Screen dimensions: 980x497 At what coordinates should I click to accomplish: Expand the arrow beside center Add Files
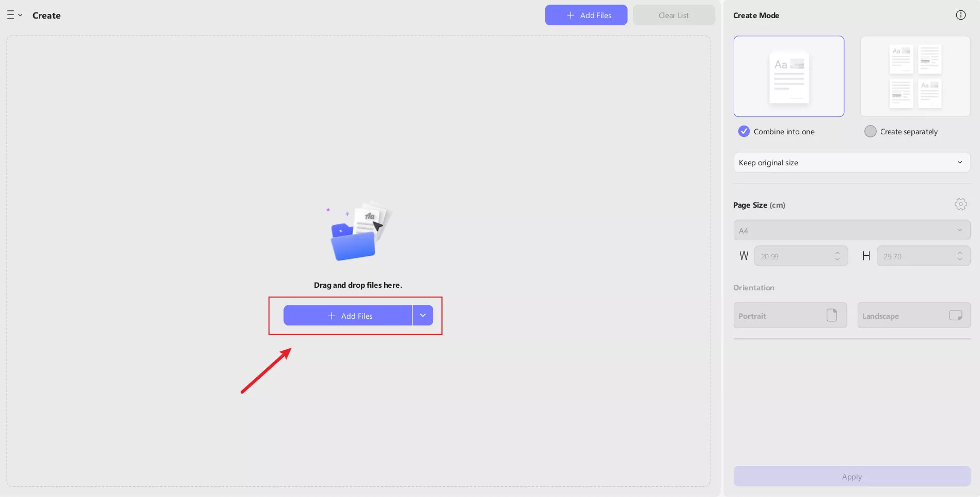click(423, 315)
